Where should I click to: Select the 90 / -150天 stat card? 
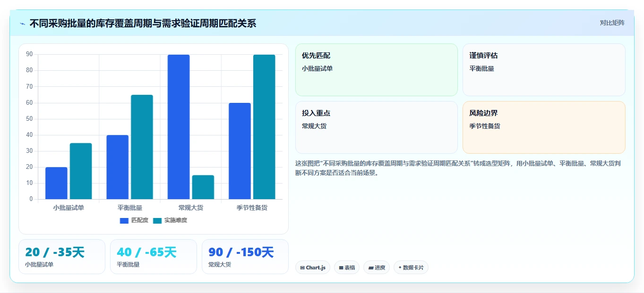tap(245, 257)
